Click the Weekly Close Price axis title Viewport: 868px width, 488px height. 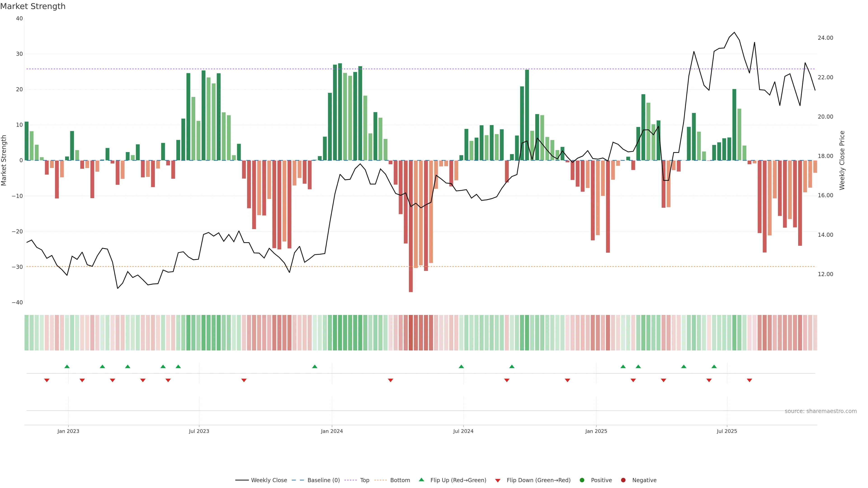click(x=842, y=160)
